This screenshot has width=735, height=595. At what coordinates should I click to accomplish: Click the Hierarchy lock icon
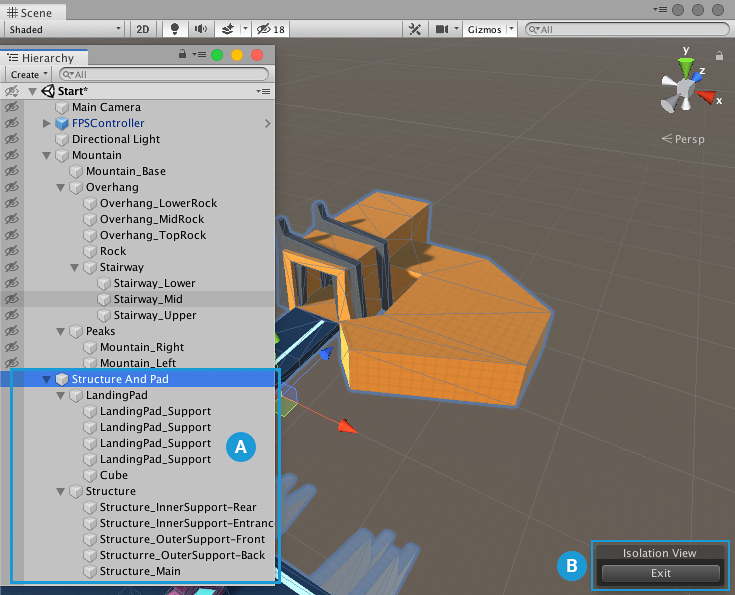182,54
